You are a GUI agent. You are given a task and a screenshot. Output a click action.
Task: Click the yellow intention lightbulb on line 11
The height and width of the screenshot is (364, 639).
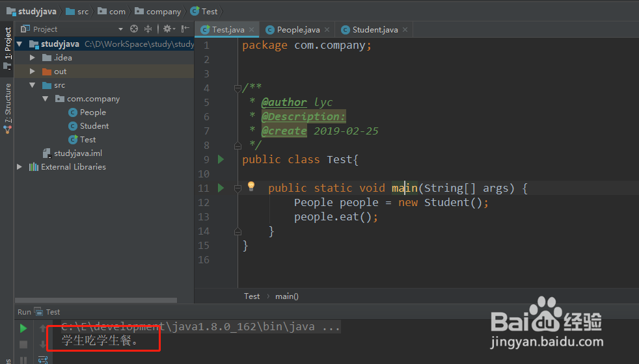(251, 187)
